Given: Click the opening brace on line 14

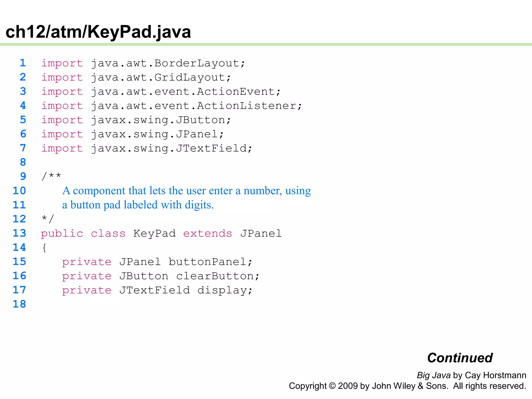Looking at the screenshot, I should coord(44,248).
